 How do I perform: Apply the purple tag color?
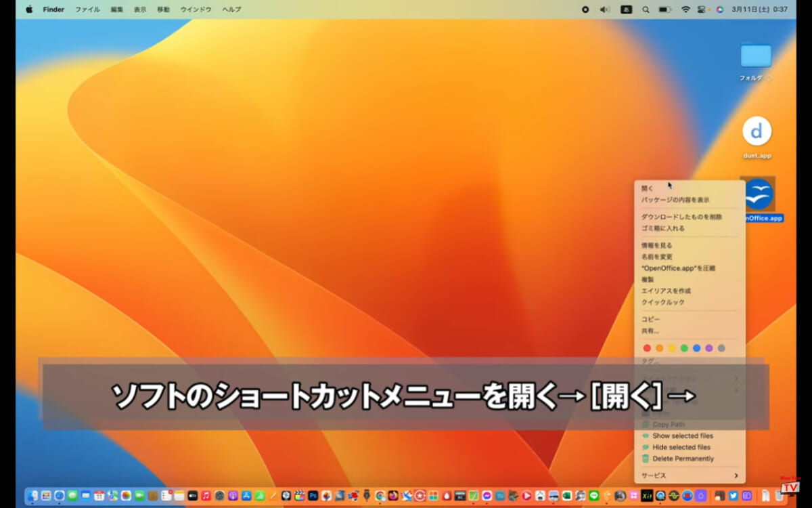point(709,348)
